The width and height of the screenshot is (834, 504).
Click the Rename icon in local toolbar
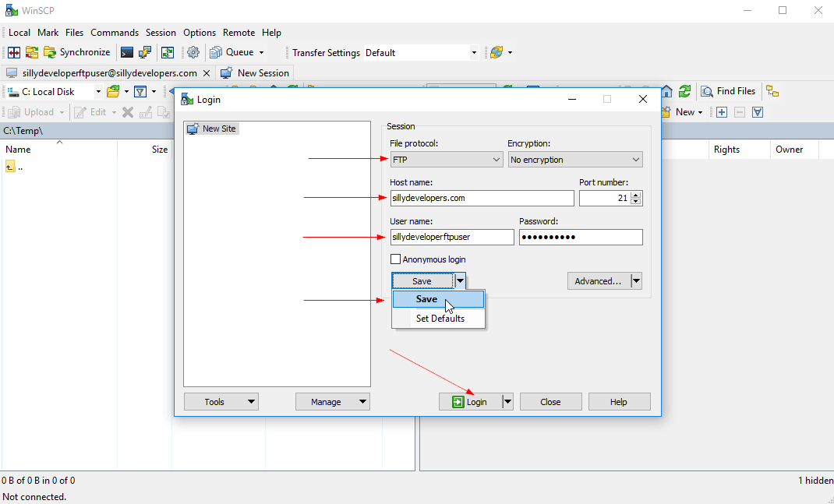point(146,112)
